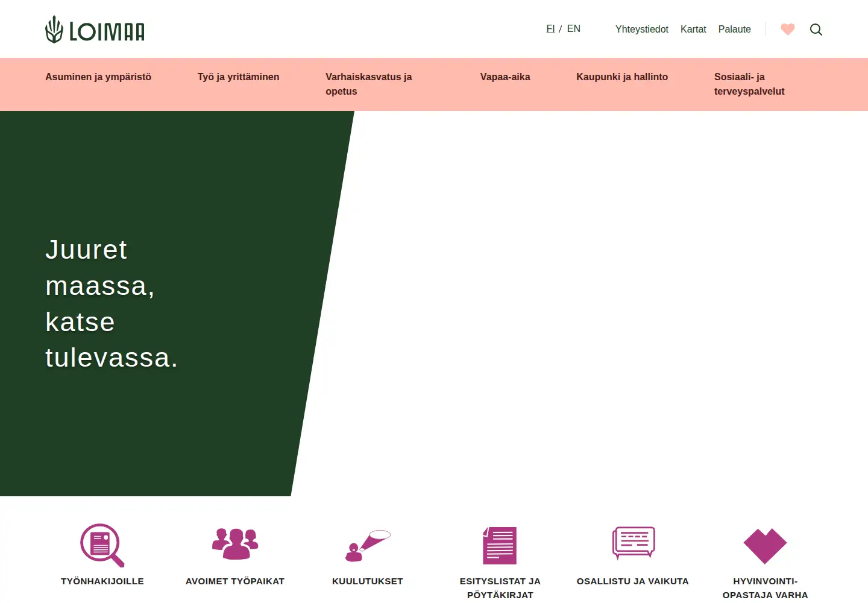Open the Kartat link
Screen dimensions: 868x603
(693, 30)
